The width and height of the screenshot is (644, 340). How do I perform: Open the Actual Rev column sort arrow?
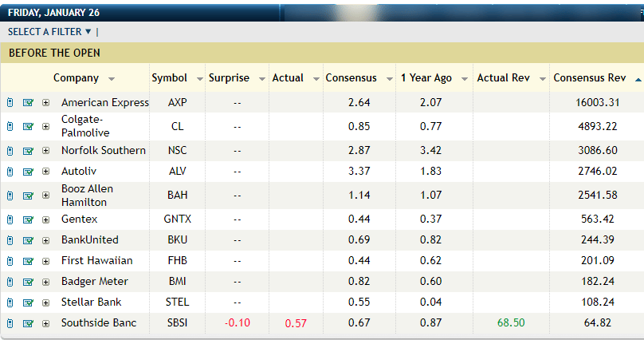[x=543, y=79]
